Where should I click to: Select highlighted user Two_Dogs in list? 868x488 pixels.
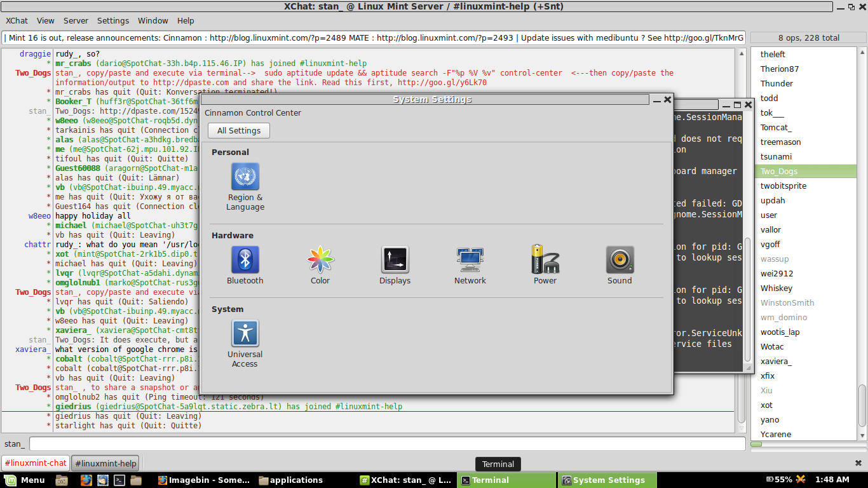click(x=805, y=171)
